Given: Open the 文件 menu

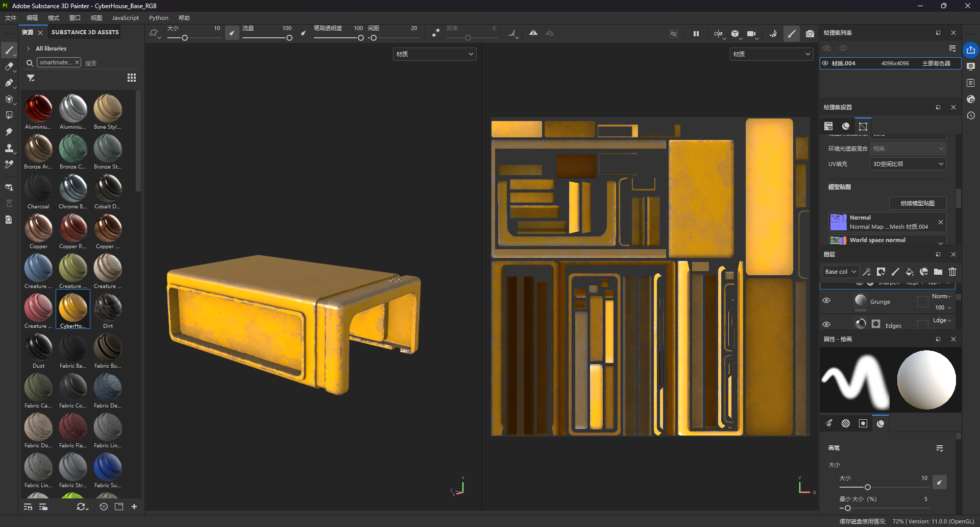Looking at the screenshot, I should point(11,18).
